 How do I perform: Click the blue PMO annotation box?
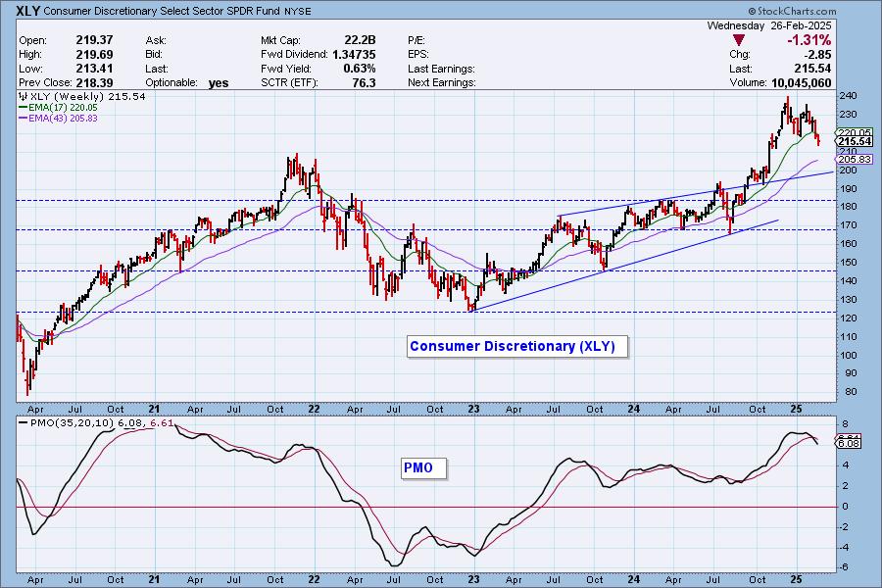(x=423, y=467)
